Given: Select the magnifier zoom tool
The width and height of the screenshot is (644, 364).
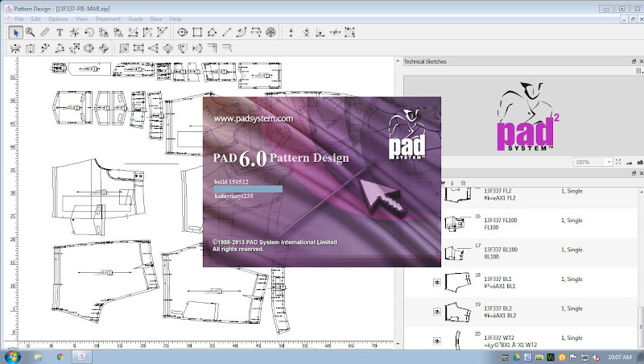Looking at the screenshot, I should [x=30, y=32].
